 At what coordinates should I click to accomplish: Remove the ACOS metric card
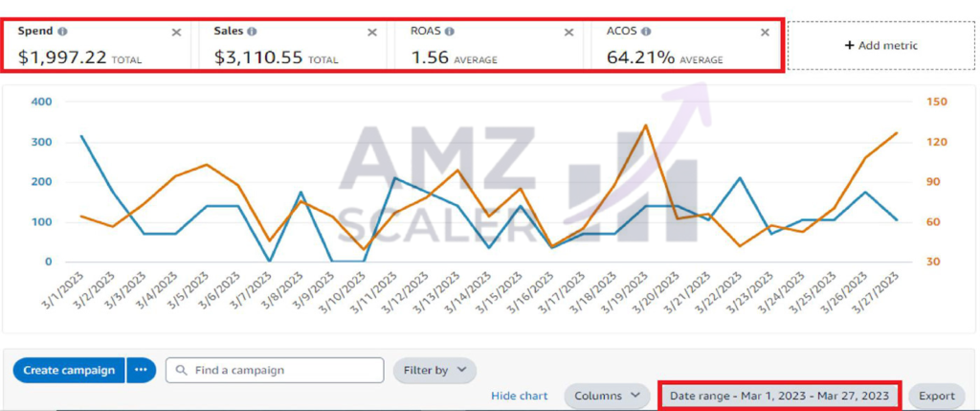click(x=765, y=33)
